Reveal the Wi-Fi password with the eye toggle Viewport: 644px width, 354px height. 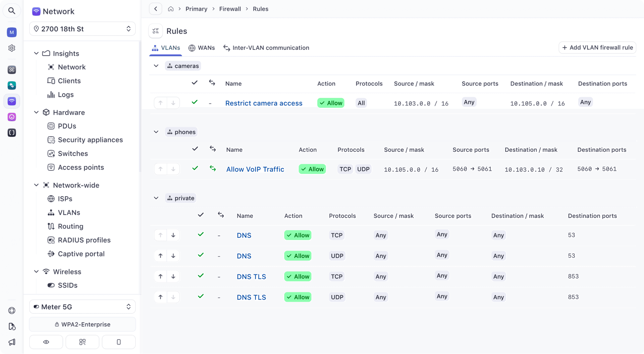(x=46, y=342)
